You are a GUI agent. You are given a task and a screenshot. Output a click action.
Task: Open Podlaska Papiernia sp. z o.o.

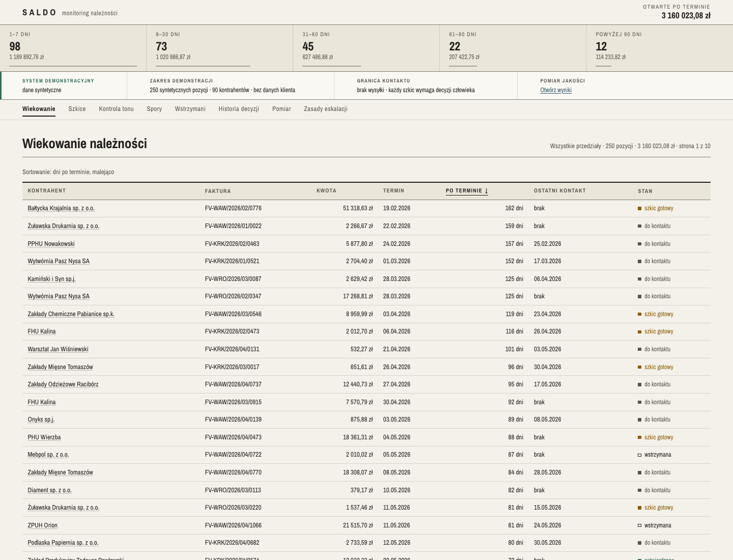click(63, 543)
